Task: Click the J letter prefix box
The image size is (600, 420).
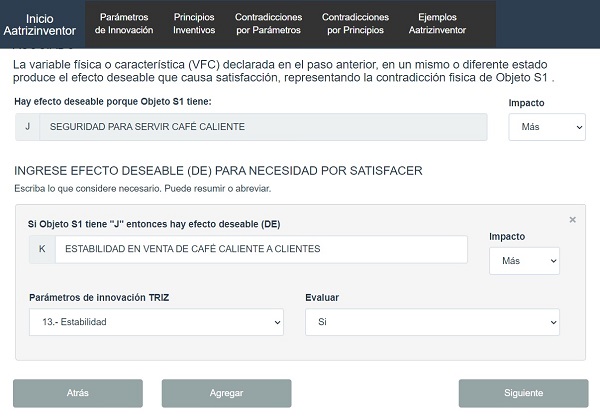Action: click(x=27, y=127)
